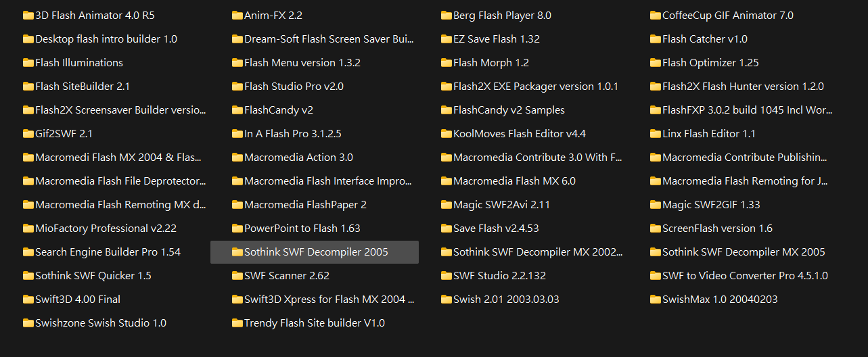
Task: Click the Swift3D 4.00 Final folder icon
Action: 28,300
